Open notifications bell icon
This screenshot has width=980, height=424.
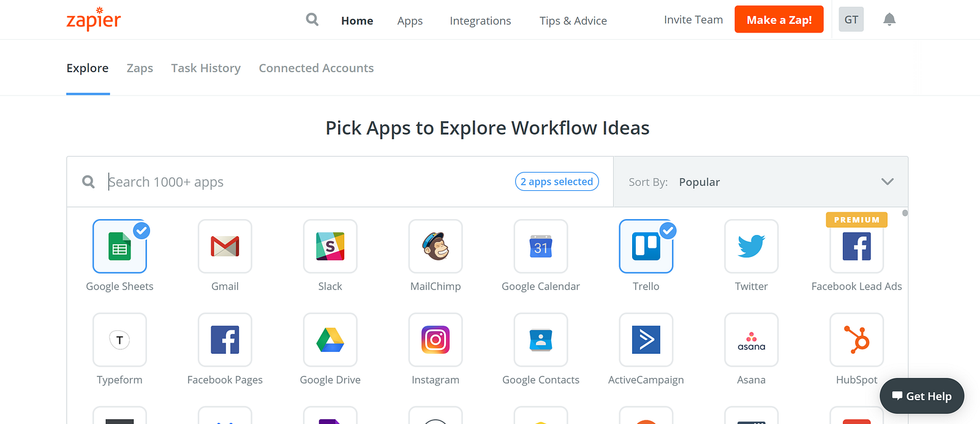click(x=889, y=20)
